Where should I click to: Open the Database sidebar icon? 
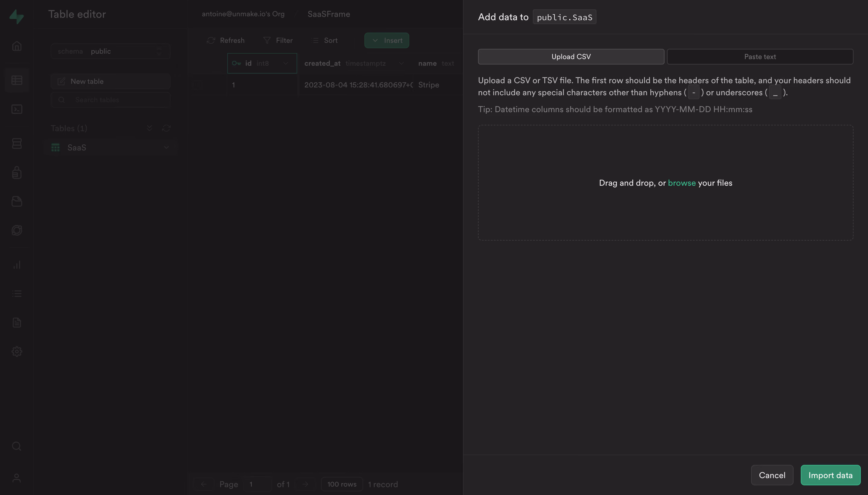[x=17, y=143]
